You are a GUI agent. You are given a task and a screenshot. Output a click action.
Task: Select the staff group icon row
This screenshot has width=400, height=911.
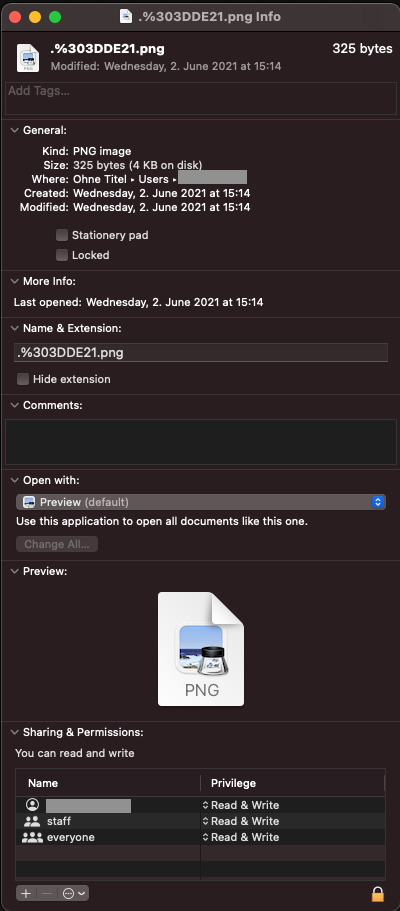click(x=200, y=821)
